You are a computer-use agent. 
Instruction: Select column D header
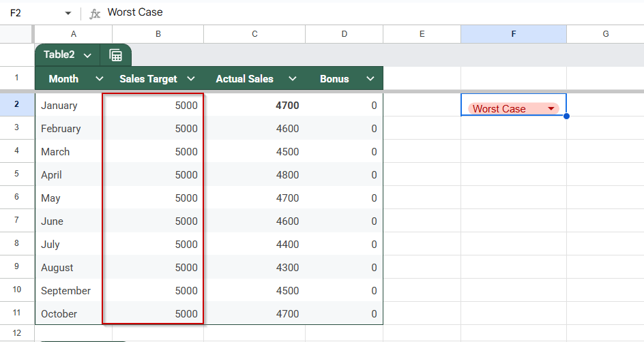(x=345, y=34)
